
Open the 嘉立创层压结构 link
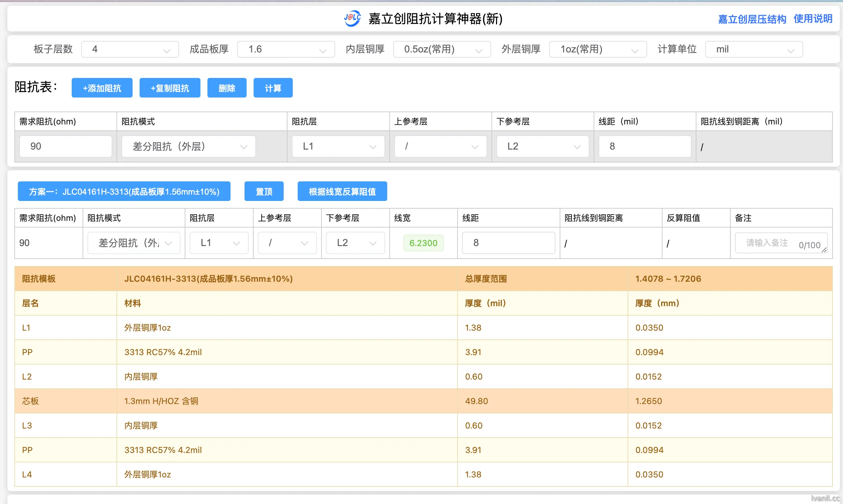752,19
